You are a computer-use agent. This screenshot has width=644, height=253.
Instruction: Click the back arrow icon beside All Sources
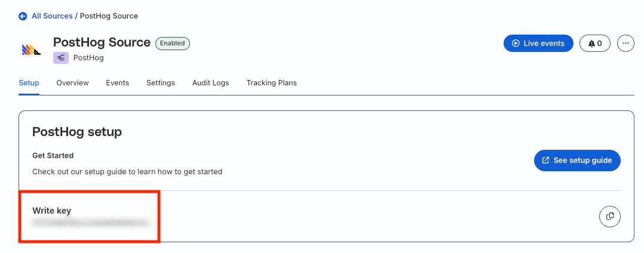pos(23,16)
